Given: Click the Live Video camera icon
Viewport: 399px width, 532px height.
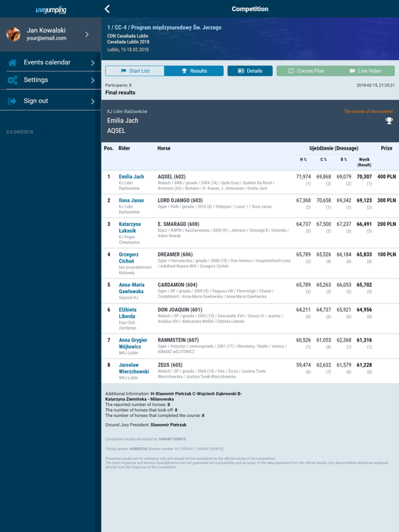Looking at the screenshot, I should coord(353,71).
